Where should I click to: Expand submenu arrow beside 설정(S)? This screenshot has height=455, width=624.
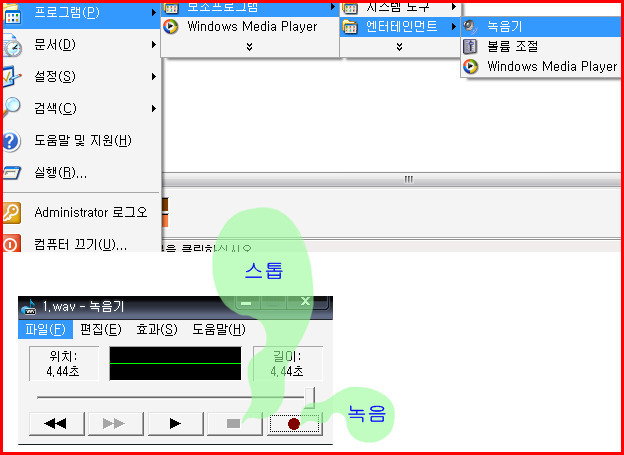point(154,76)
